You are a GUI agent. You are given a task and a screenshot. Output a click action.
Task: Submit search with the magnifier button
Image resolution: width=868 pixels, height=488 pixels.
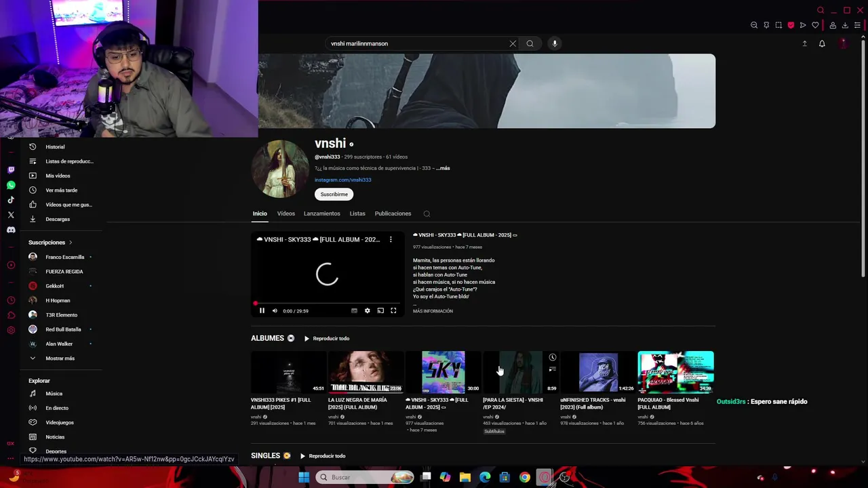click(x=530, y=43)
